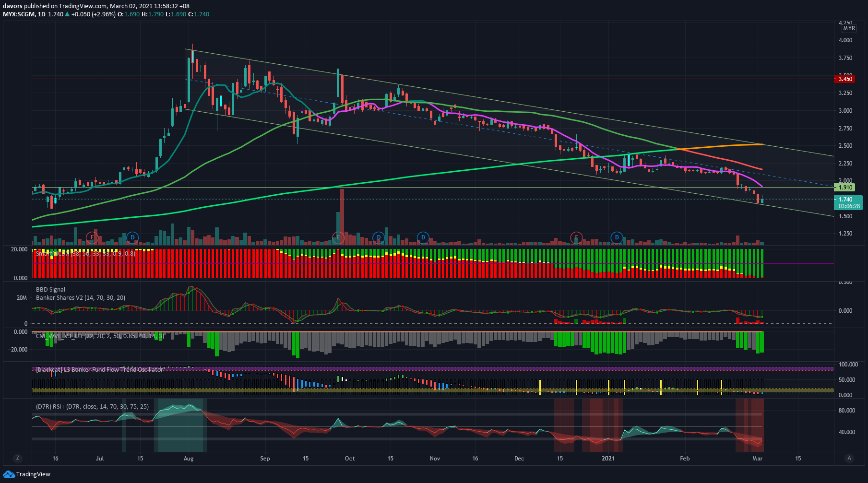This screenshot has height=483, width=868.
Task: Click the Feb label on time axis
Action: tap(685, 459)
